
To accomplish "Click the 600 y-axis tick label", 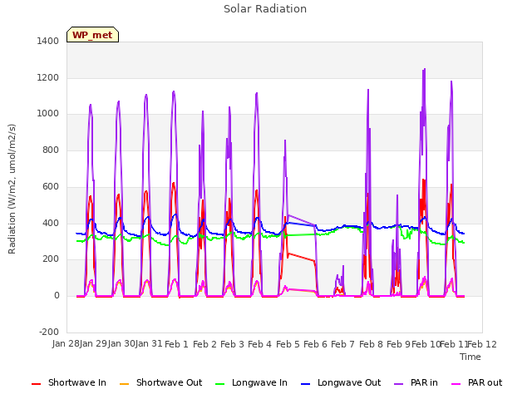I will tap(51, 186).
